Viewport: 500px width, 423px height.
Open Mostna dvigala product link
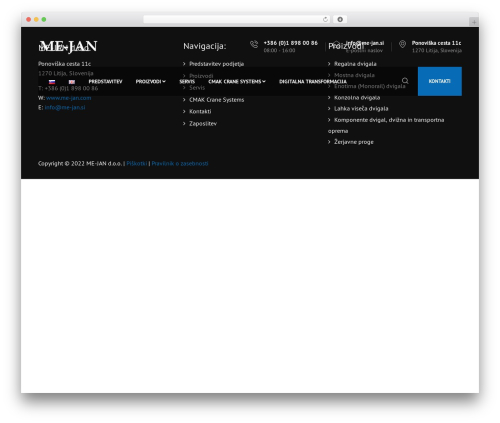354,75
